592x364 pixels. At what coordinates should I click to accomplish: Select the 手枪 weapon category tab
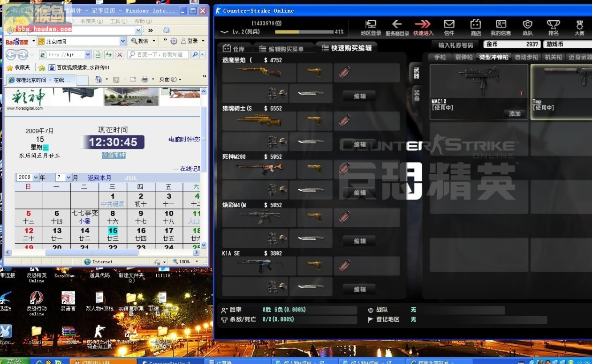440,57
